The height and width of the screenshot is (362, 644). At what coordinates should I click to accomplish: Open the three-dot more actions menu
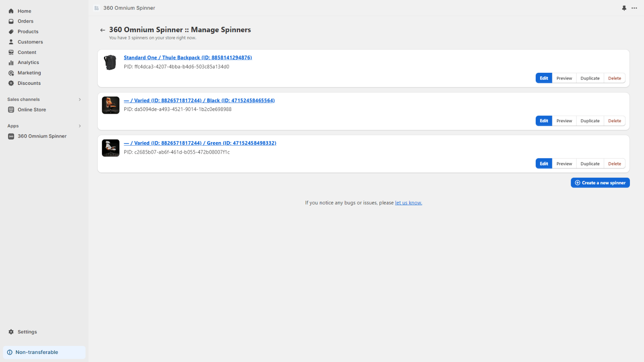pos(634,8)
